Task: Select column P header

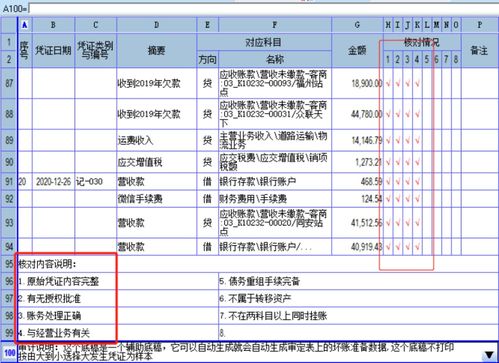Action: click(480, 25)
